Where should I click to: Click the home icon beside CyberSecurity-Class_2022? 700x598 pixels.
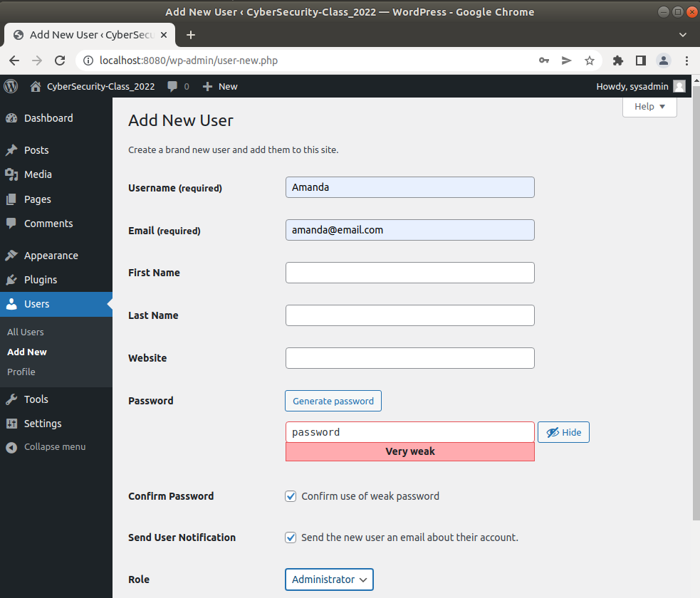click(36, 86)
